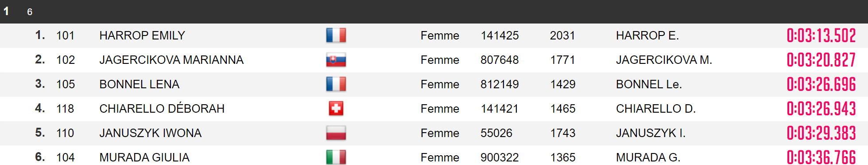Screen dimensions: 868x165
Task: Click the French flag beside Bonnel Lena
Action: (336, 84)
